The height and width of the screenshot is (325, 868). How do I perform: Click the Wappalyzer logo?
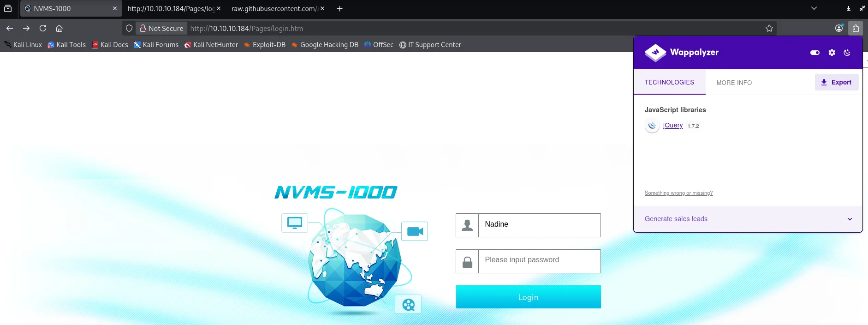coord(682,52)
